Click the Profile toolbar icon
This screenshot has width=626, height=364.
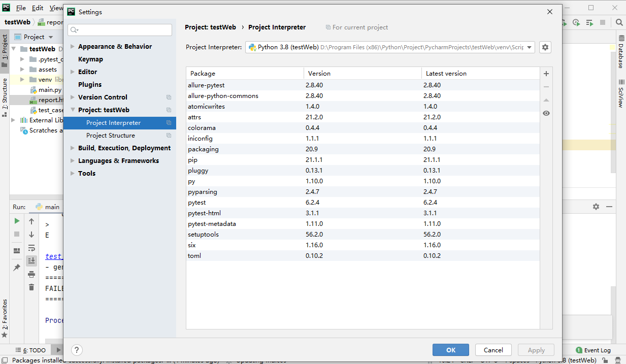pos(576,22)
